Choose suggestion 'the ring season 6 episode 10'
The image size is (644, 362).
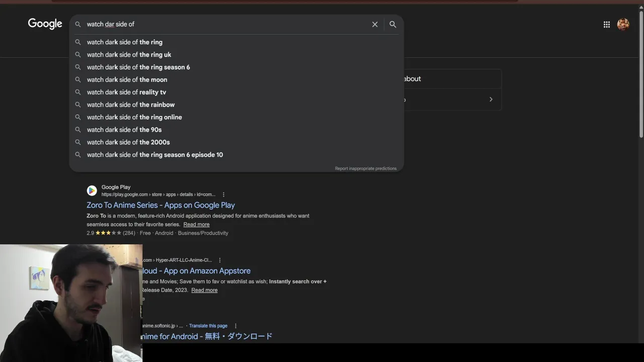(236, 155)
